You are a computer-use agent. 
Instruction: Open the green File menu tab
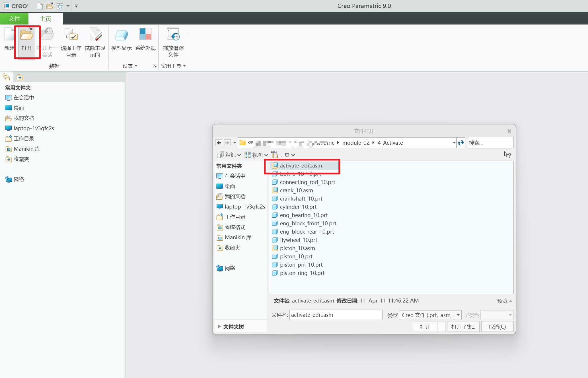click(x=14, y=19)
